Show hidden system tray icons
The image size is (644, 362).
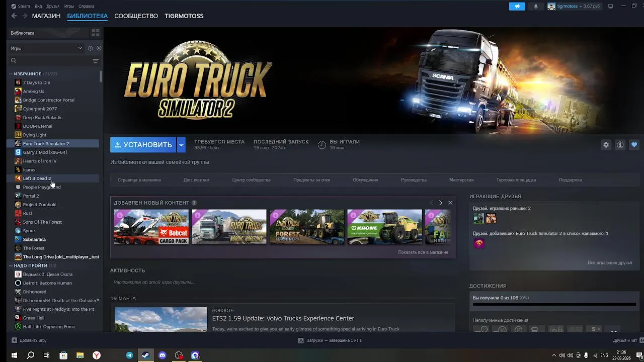(554, 355)
